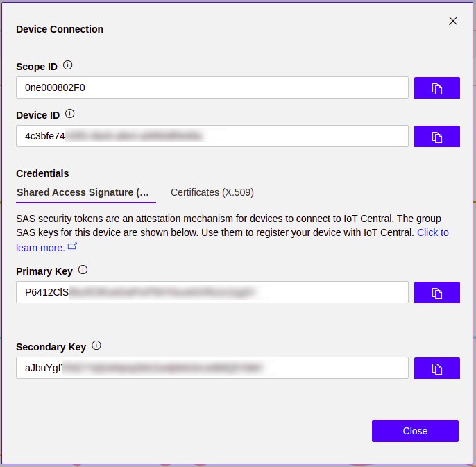
Task: Click the external link icon after learn more
Action: tap(73, 246)
